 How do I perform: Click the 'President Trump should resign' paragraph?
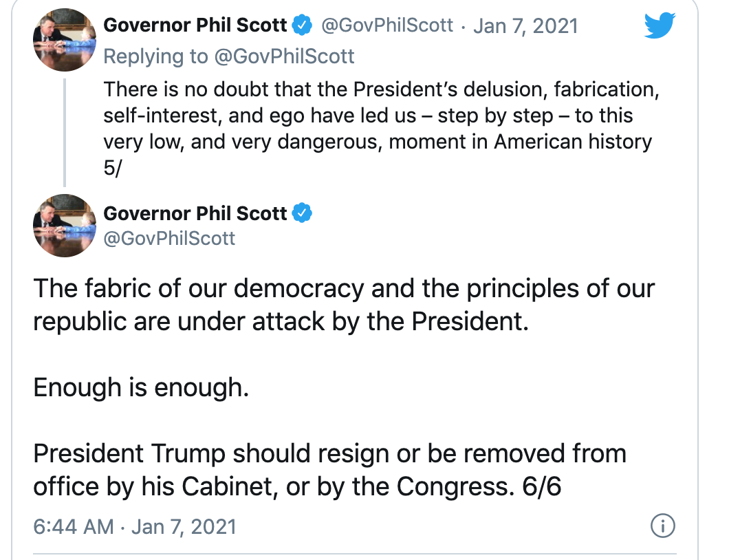[330, 470]
